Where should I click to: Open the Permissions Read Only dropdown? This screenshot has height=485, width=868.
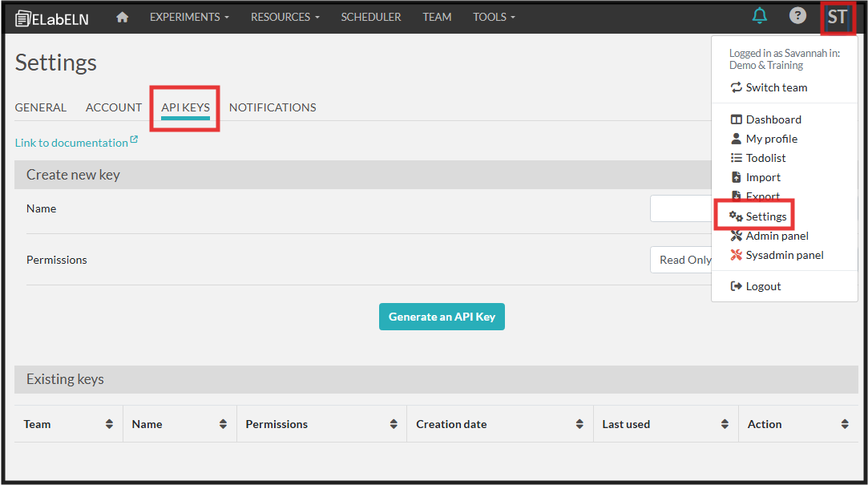(681, 260)
